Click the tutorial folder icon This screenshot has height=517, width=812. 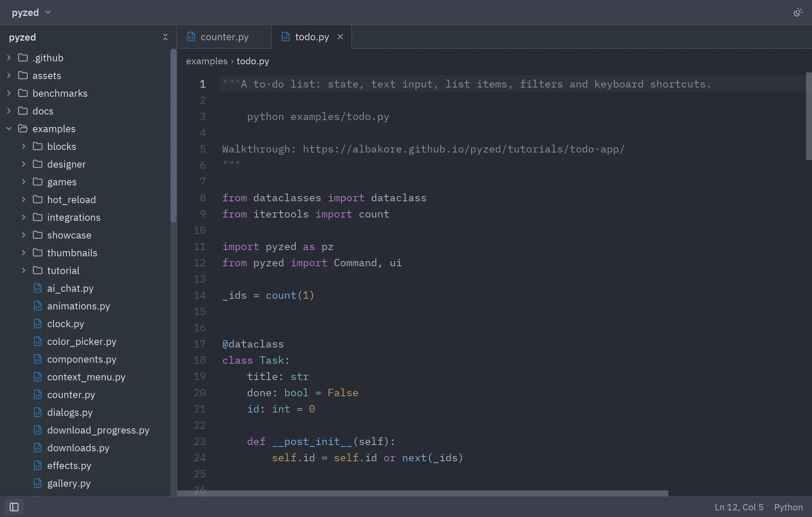pyautogui.click(x=38, y=270)
